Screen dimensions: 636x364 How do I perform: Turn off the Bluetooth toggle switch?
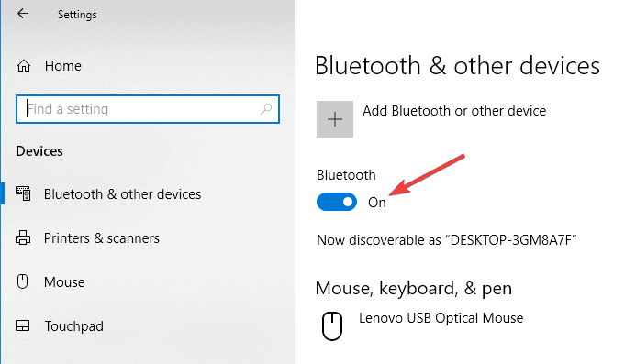coord(337,202)
